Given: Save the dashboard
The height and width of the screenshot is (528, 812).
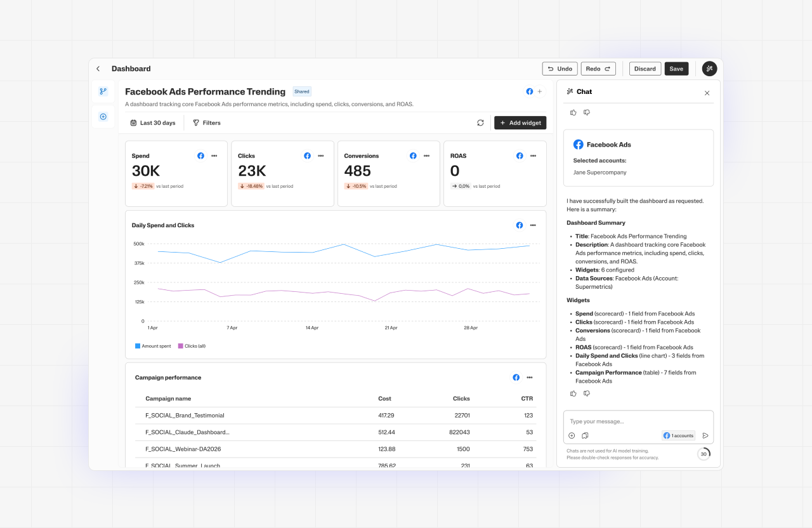Looking at the screenshot, I should tap(676, 69).
